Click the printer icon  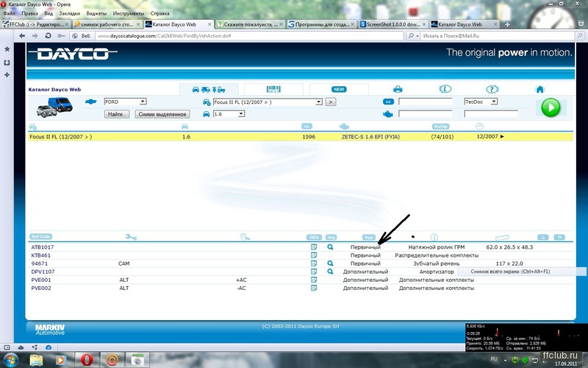[398, 89]
